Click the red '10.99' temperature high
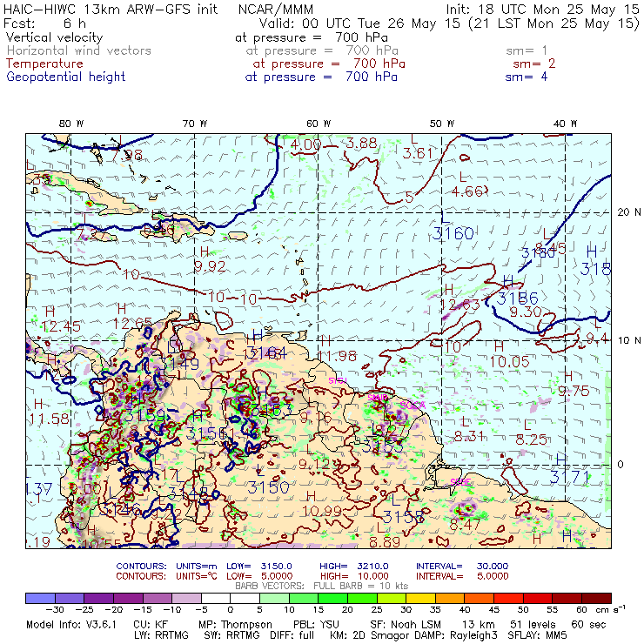Image resolution: width=644 pixels, height=644 pixels. click(x=322, y=511)
